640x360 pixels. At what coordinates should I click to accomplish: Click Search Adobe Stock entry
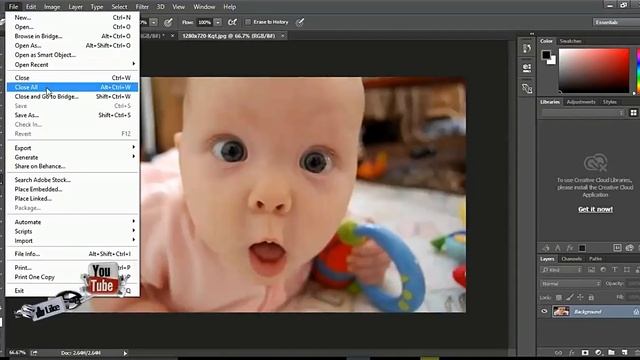coord(72,180)
